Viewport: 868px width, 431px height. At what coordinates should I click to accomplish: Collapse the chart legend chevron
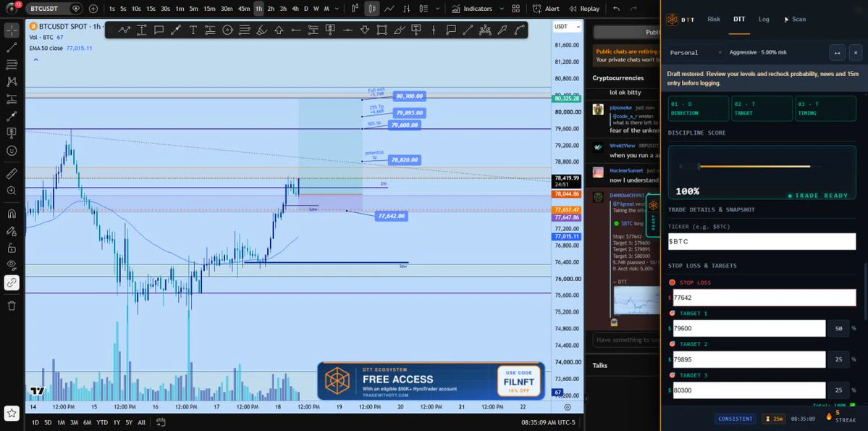[x=36, y=59]
